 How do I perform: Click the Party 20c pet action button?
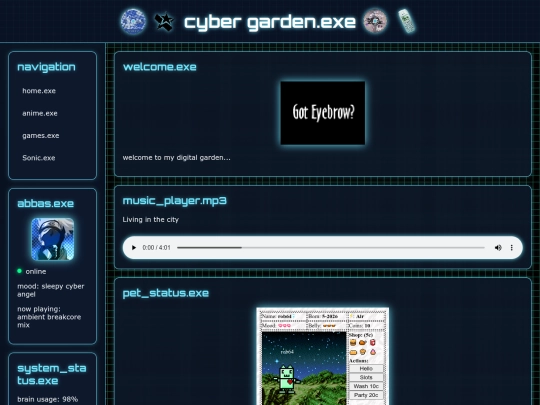pyautogui.click(x=366, y=395)
